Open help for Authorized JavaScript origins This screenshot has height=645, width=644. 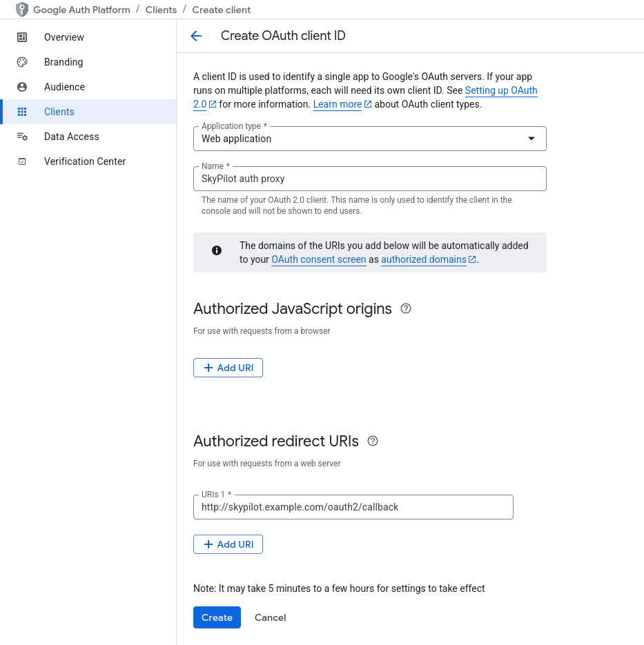pyautogui.click(x=406, y=308)
